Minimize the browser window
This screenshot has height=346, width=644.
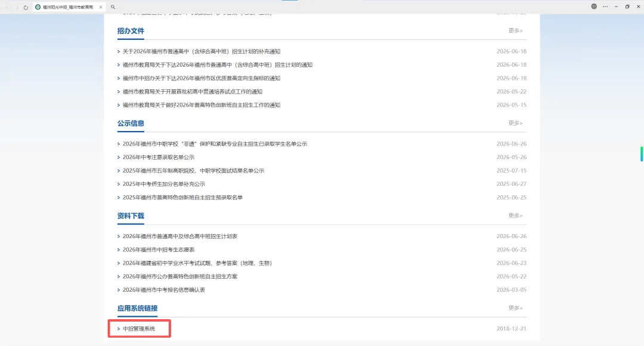coord(616,7)
